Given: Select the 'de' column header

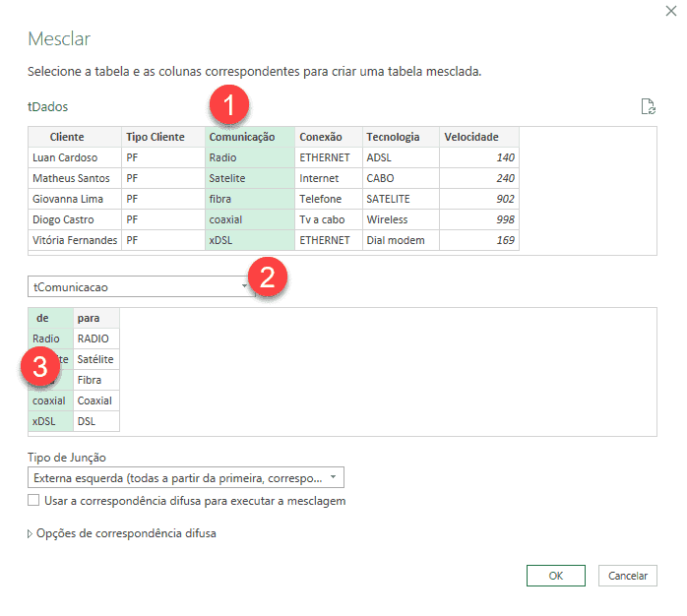Looking at the screenshot, I should pyautogui.click(x=51, y=318).
